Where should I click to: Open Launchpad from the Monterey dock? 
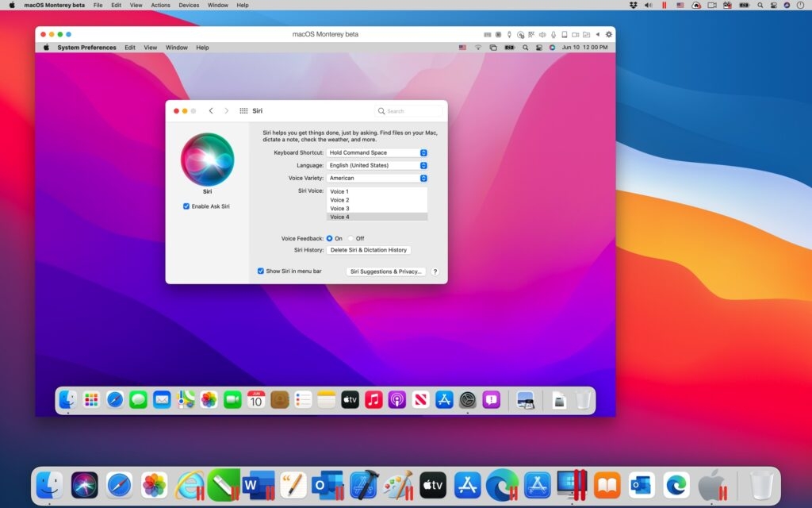90,401
